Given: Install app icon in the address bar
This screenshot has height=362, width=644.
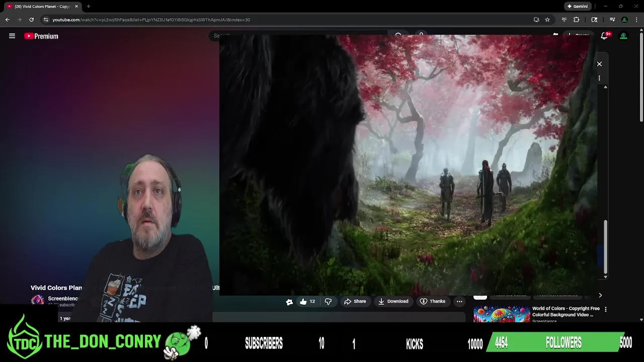Looking at the screenshot, I should (x=536, y=20).
